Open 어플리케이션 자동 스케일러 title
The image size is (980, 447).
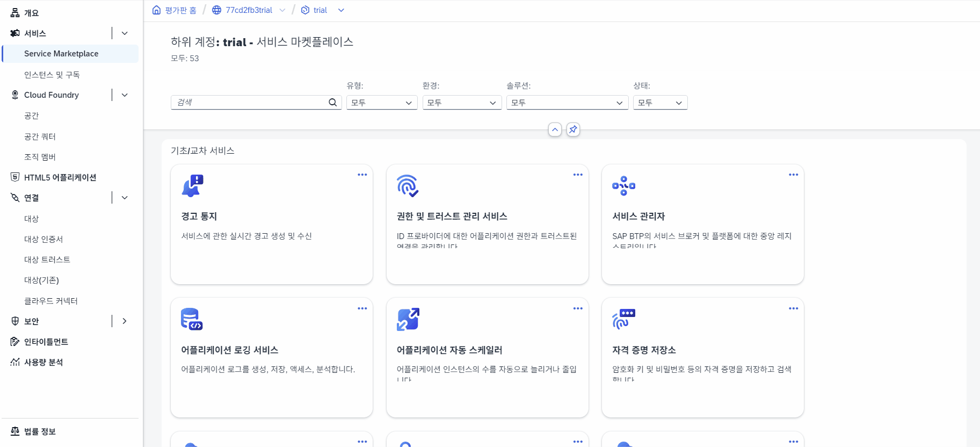click(449, 350)
